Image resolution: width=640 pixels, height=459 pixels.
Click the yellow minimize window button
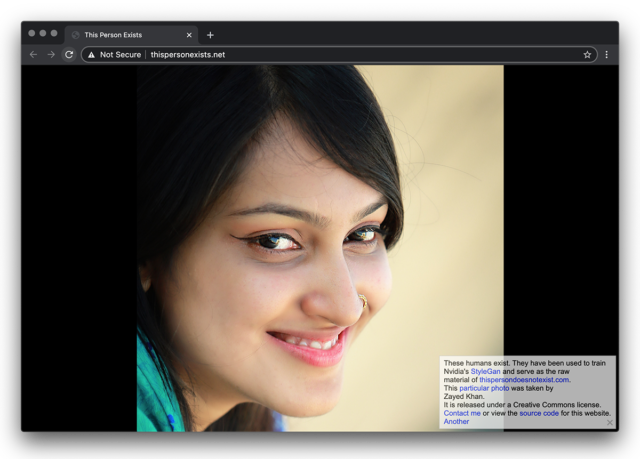click(x=43, y=33)
